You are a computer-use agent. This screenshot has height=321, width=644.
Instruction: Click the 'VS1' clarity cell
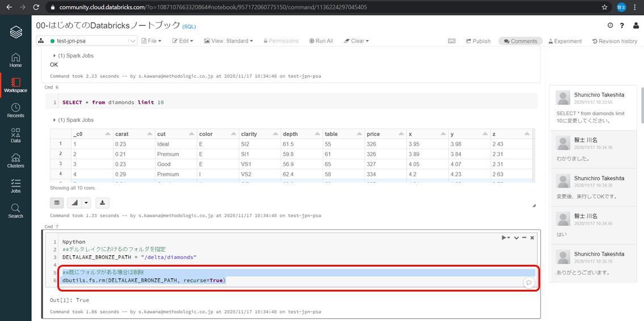coord(260,163)
